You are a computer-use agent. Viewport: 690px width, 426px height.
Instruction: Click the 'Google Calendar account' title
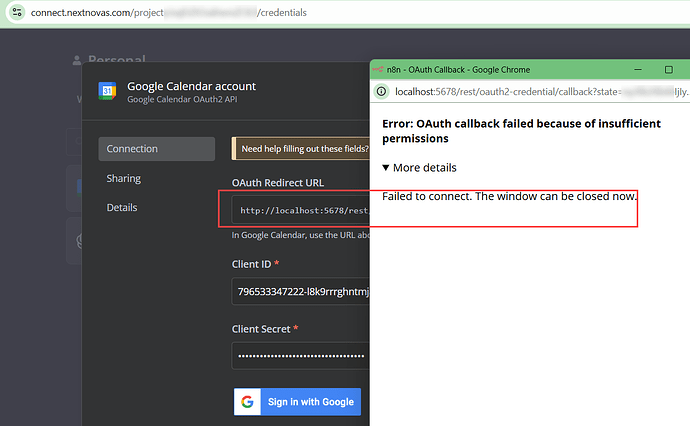[x=191, y=86]
